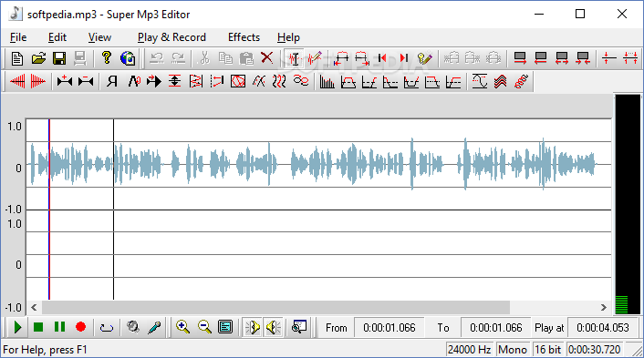Open the Help menu

288,37
